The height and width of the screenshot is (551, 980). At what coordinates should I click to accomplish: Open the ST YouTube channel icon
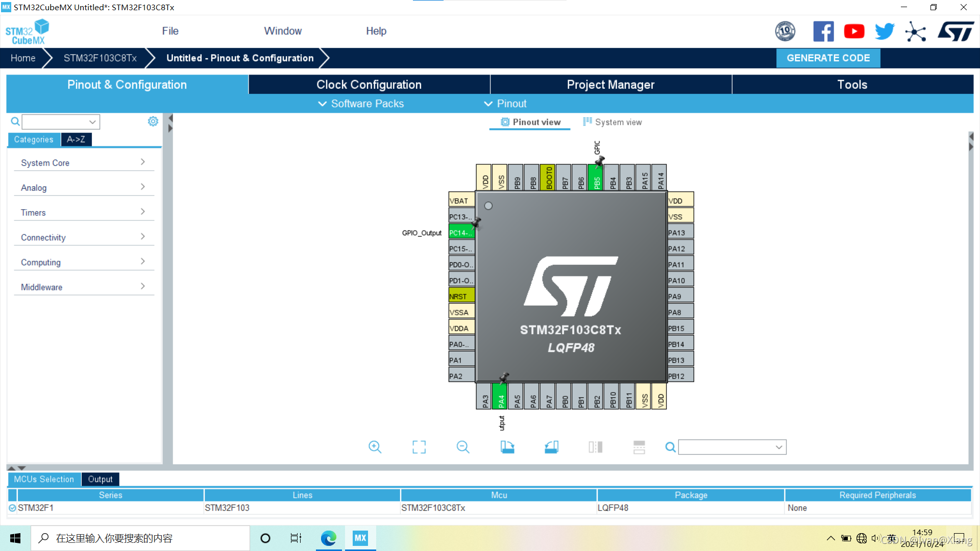[854, 32]
